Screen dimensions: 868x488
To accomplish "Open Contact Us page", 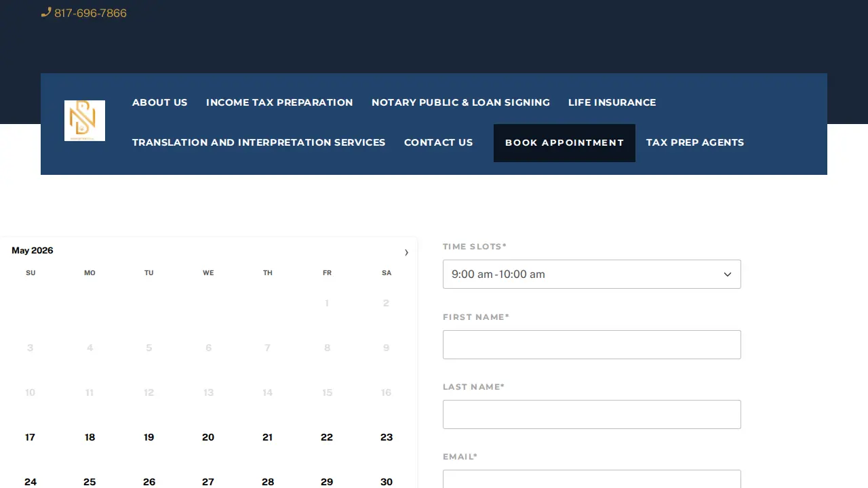I will (438, 142).
